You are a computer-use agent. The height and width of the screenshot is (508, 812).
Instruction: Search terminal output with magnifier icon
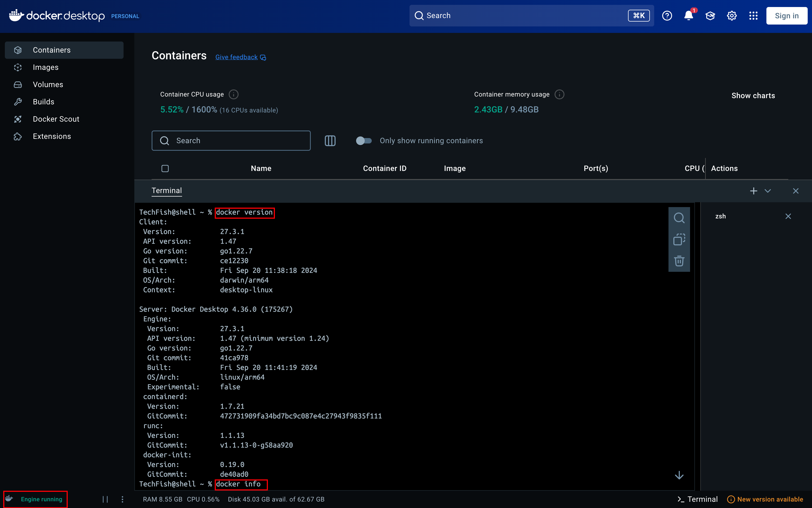[679, 218]
